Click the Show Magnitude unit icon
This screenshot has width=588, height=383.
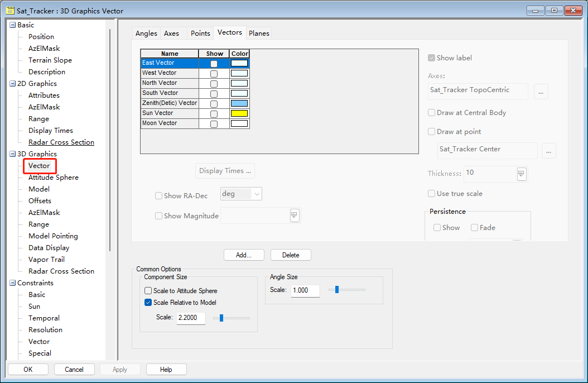pos(294,216)
